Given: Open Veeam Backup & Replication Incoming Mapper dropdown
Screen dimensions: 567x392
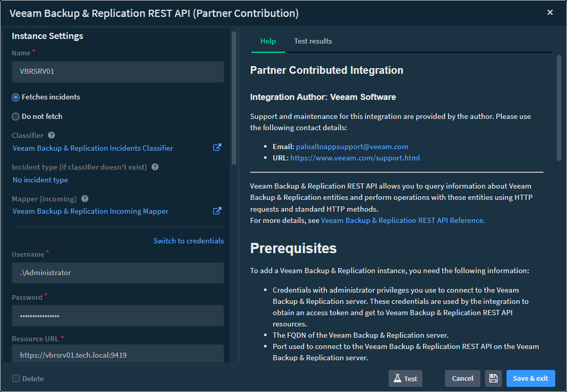Looking at the screenshot, I should [90, 211].
